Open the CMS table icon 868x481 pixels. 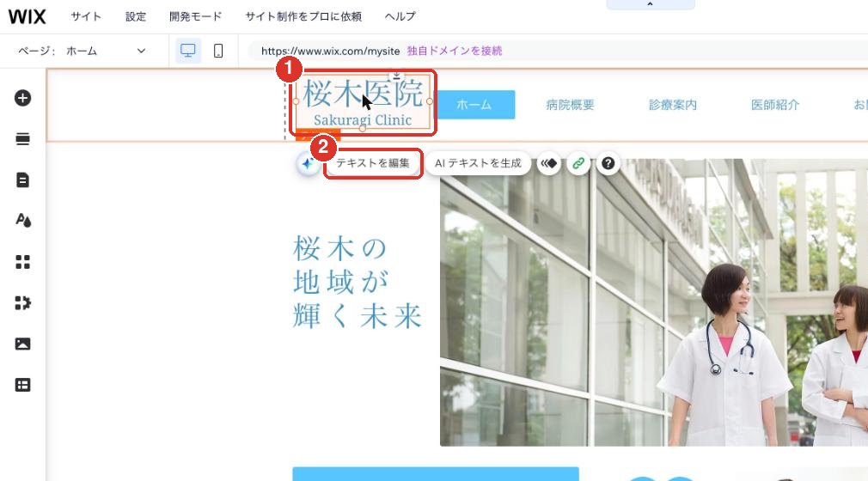pos(22,385)
